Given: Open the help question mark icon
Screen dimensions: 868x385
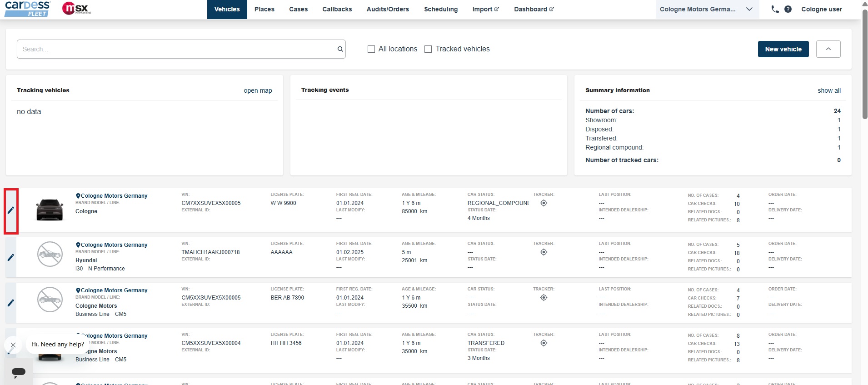Looking at the screenshot, I should (x=788, y=9).
